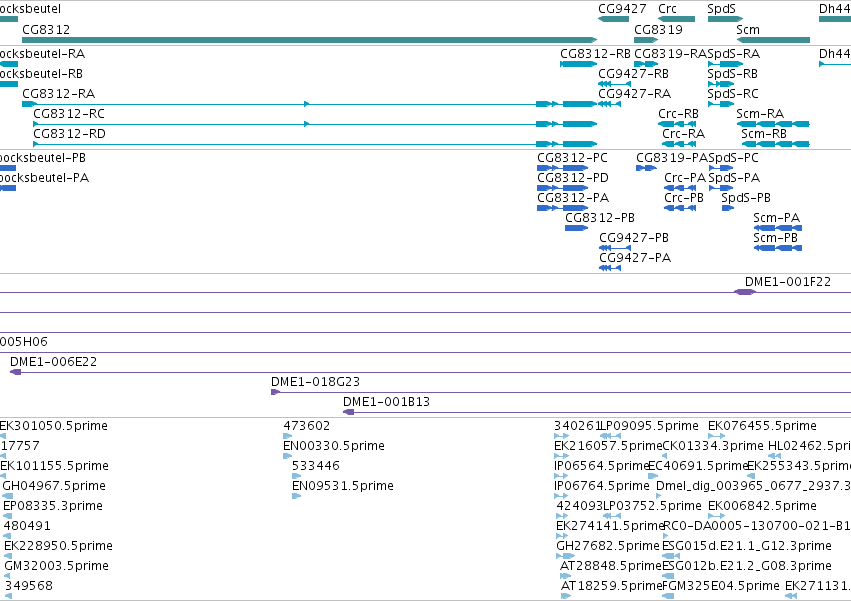851x601 pixels.
Task: Click the SpdS gene label
Action: pyautogui.click(x=721, y=9)
